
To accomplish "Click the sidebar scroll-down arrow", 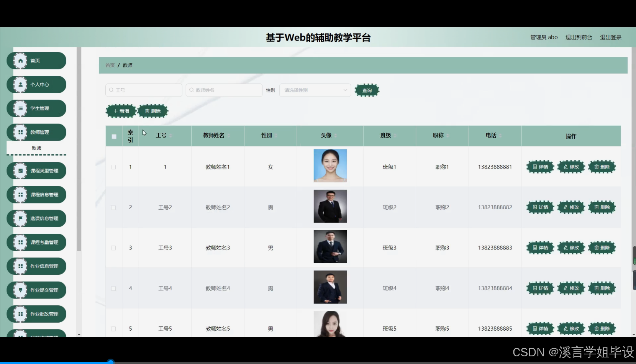I will (79, 335).
